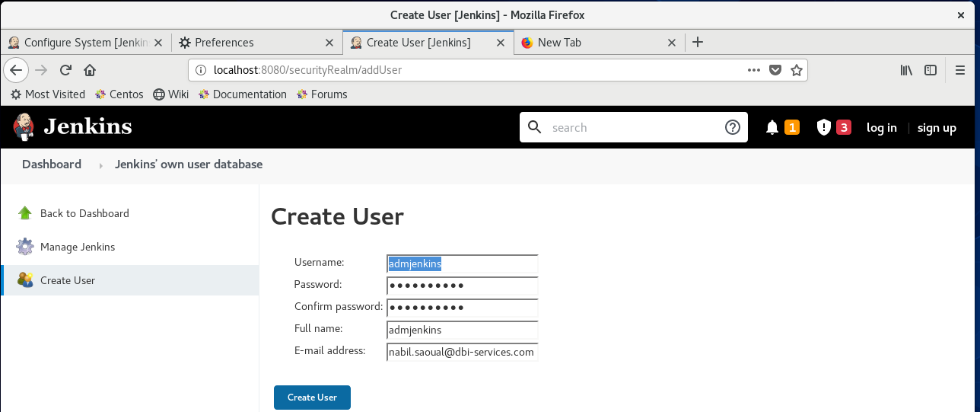
Task: Open Most Visited bookmarks folder
Action: (x=47, y=94)
